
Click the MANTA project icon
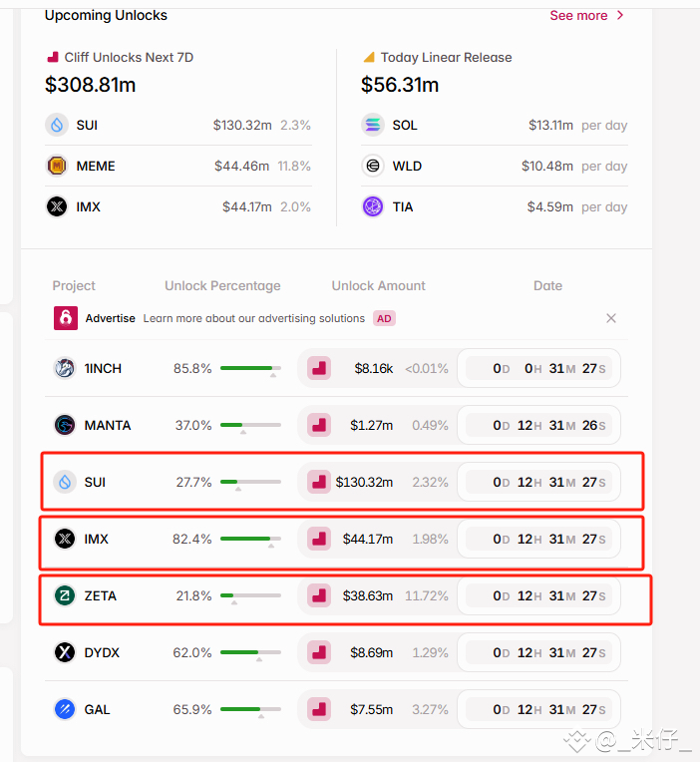click(x=65, y=425)
